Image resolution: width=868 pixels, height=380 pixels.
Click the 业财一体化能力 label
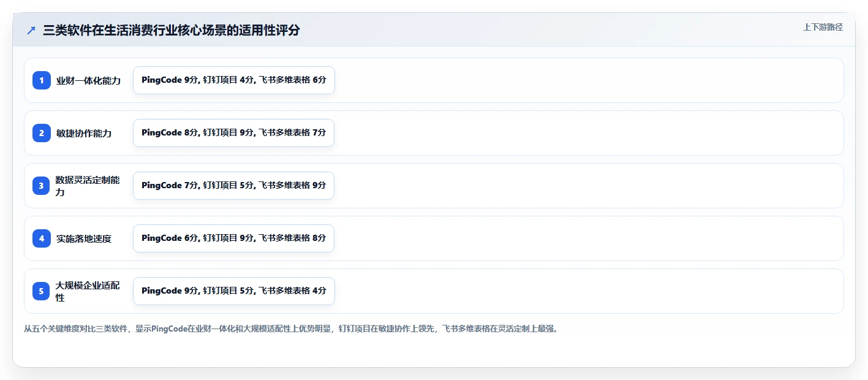tap(88, 80)
